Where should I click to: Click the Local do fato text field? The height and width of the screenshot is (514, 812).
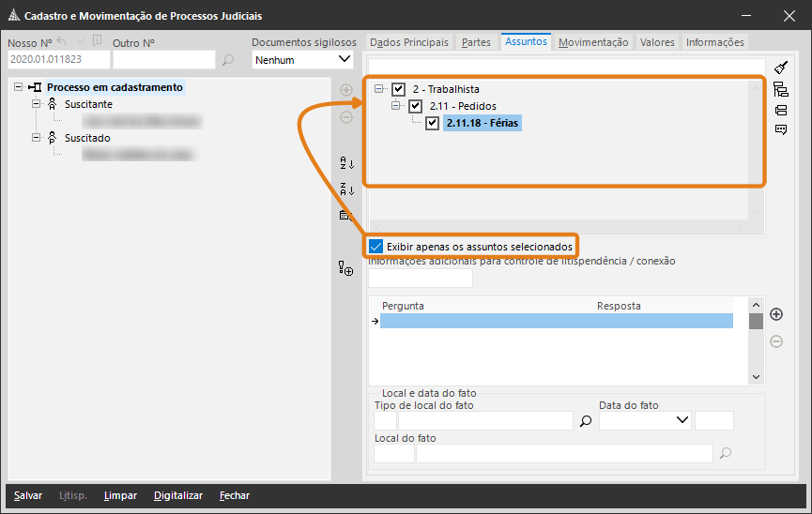tap(563, 454)
